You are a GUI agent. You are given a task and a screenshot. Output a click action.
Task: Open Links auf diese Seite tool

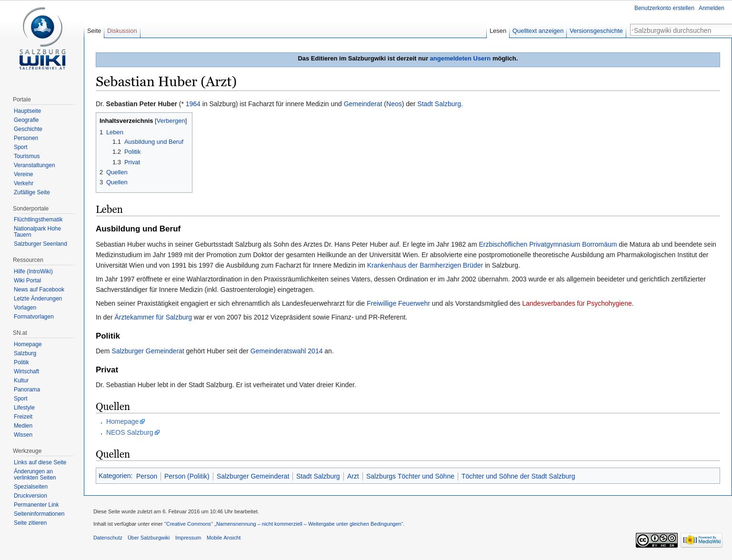point(40,462)
